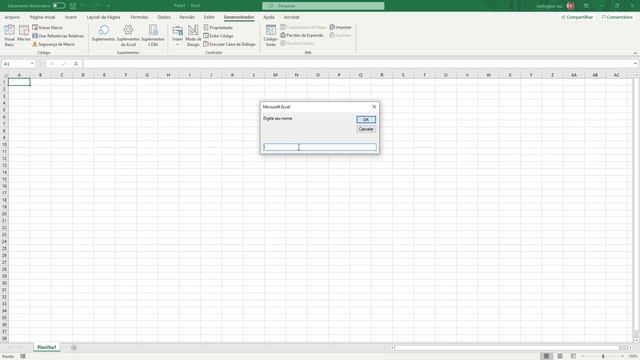Viewport: 640px width, 360px height.
Task: Open Suplementos COM
Action: point(153,36)
